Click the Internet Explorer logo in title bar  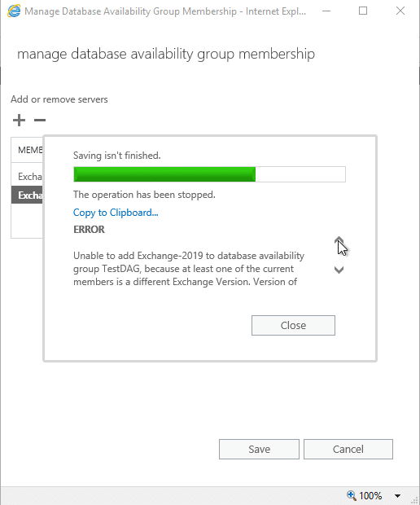pos(14,11)
